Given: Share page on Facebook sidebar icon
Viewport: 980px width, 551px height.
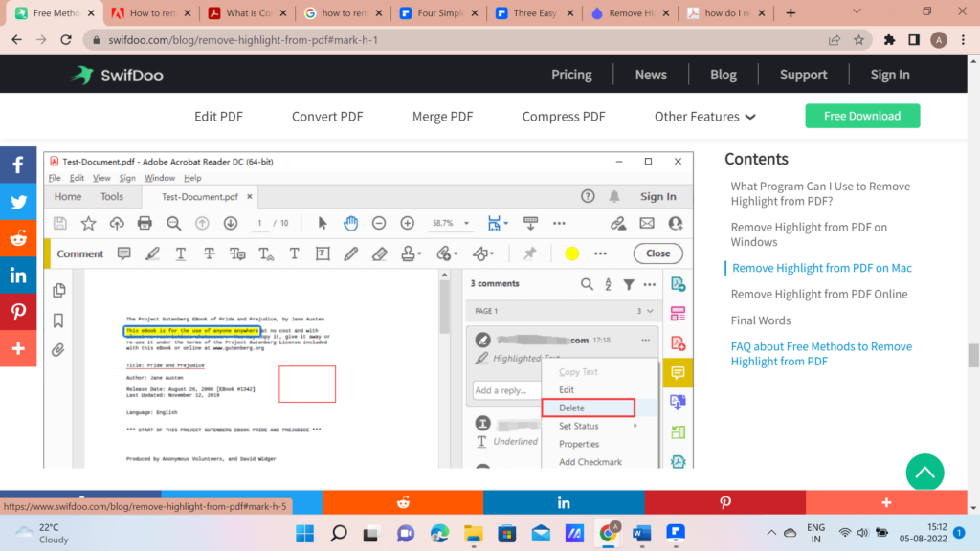Looking at the screenshot, I should coord(18,165).
